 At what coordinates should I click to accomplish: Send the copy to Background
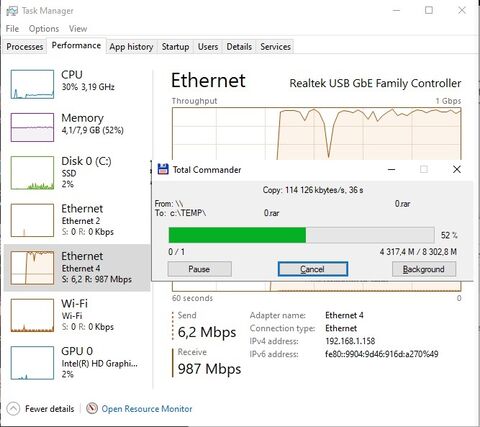coord(424,269)
